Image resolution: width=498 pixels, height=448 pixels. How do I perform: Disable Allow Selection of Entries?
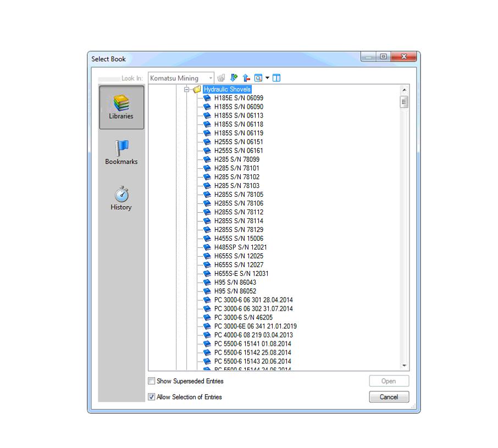pyautogui.click(x=151, y=397)
